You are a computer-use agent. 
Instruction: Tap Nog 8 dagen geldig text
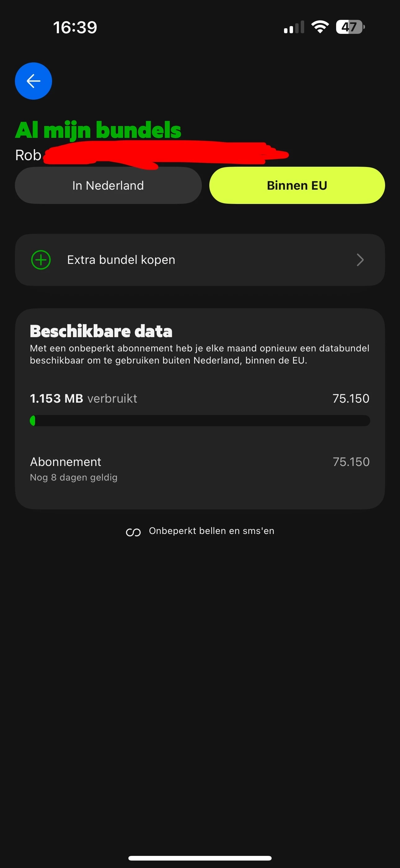pos(74,477)
